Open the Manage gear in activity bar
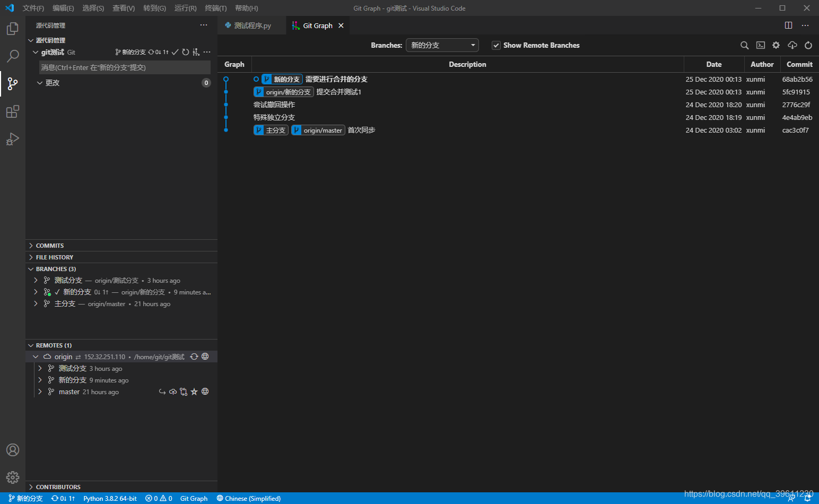The image size is (819, 504). coord(13,477)
